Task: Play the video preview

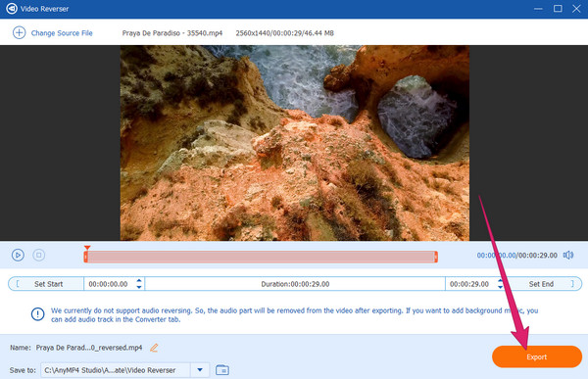Action: [x=18, y=255]
